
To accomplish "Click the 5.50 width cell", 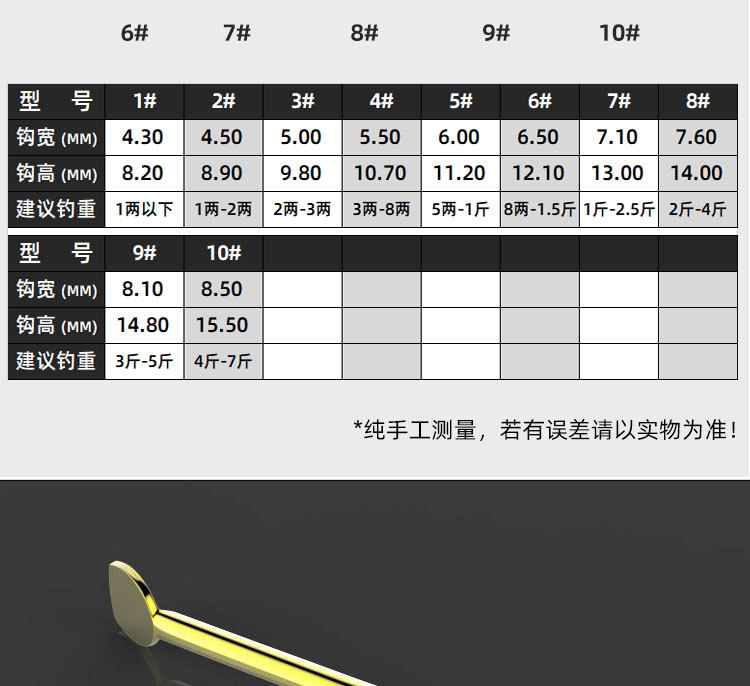I will point(382,137).
